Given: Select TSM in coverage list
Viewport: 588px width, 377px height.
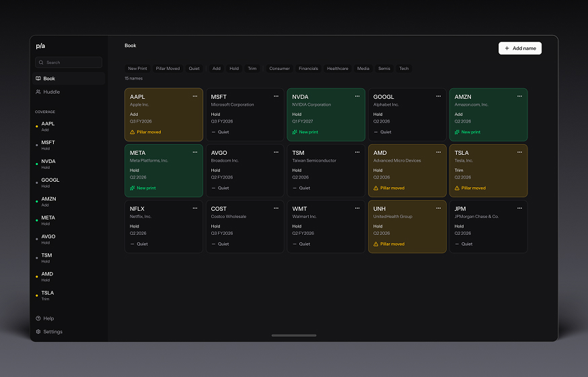Looking at the screenshot, I should [69, 258].
